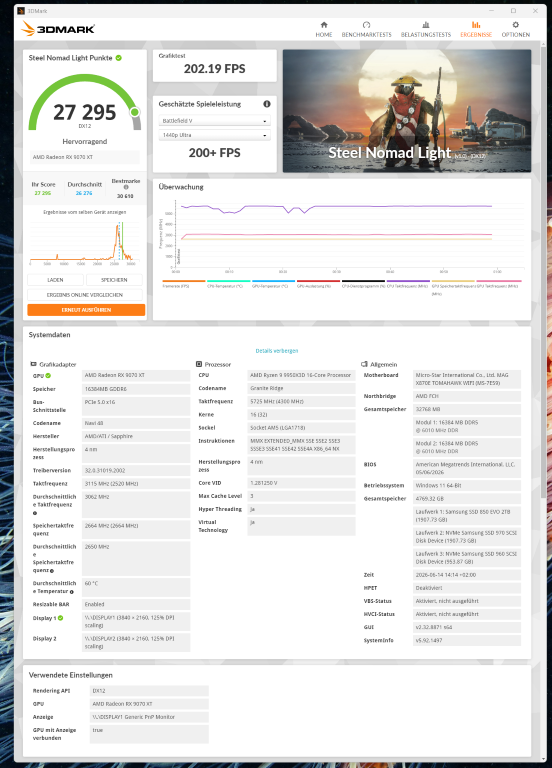Switch to the Ergebnisse tab
The image size is (552, 768).
(476, 29)
